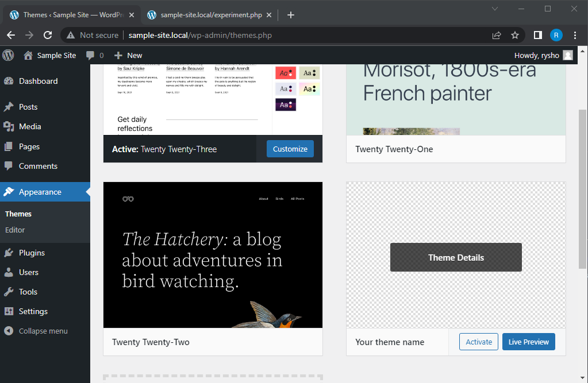Click the Comments speech bubble sidebar icon
Viewport: 588px width, 383px height.
coord(9,166)
